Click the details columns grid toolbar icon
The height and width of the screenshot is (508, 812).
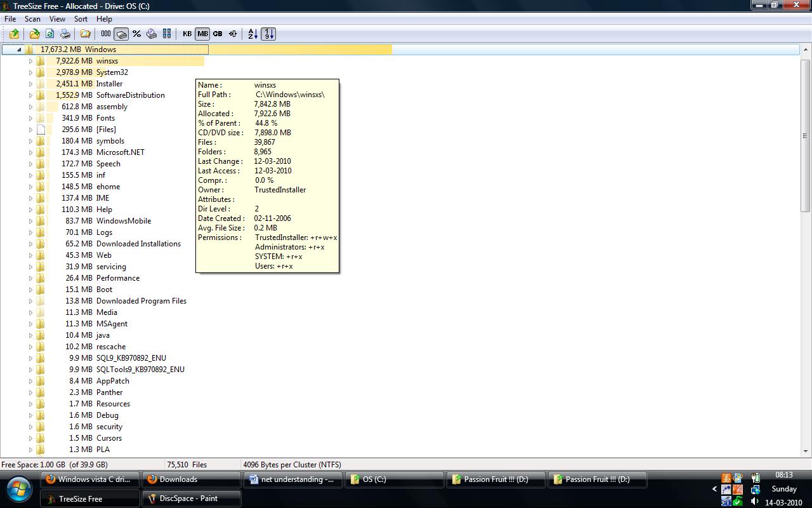point(167,34)
